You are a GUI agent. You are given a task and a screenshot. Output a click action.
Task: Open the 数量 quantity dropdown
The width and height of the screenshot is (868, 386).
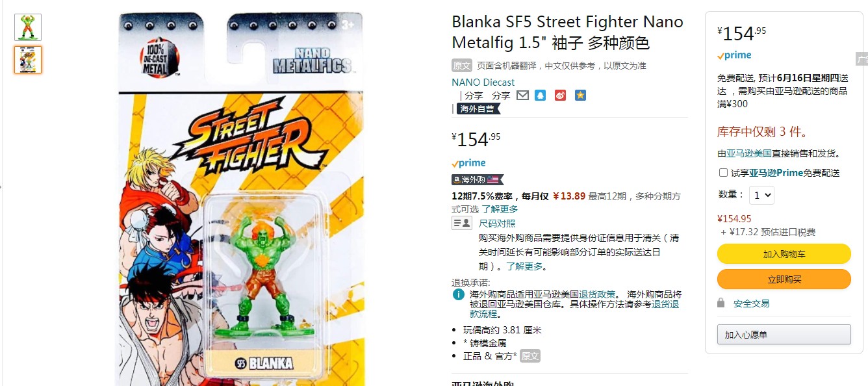(x=761, y=195)
